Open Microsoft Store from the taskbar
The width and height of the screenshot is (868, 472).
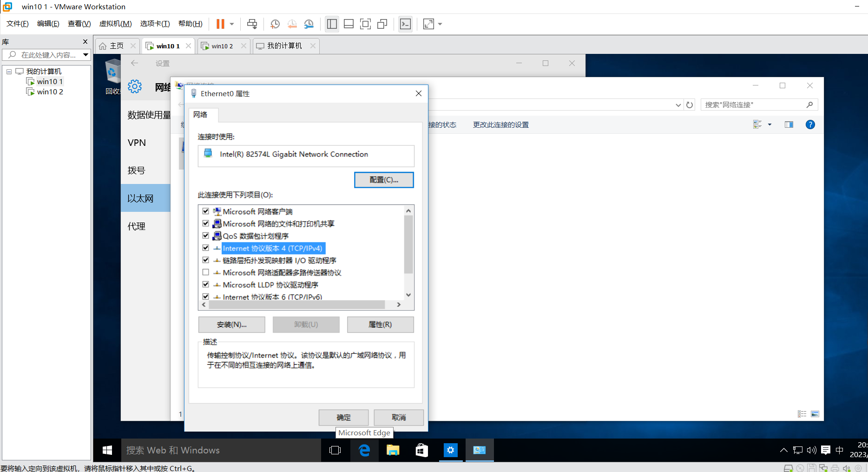(x=422, y=450)
